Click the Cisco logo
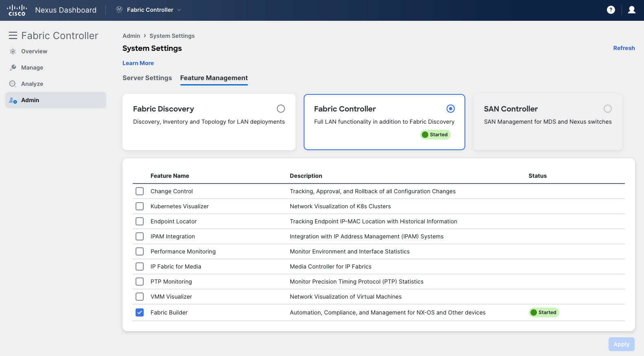Screen dimensions: 644x356 click(x=17, y=10)
